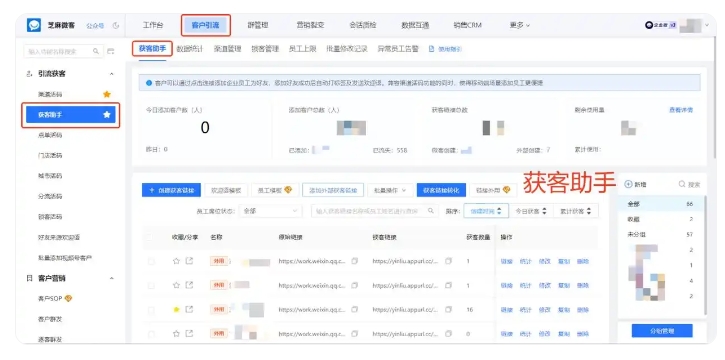Click the orange star beside 渠道活码
Viewport: 725px width, 360px height.
(107, 94)
